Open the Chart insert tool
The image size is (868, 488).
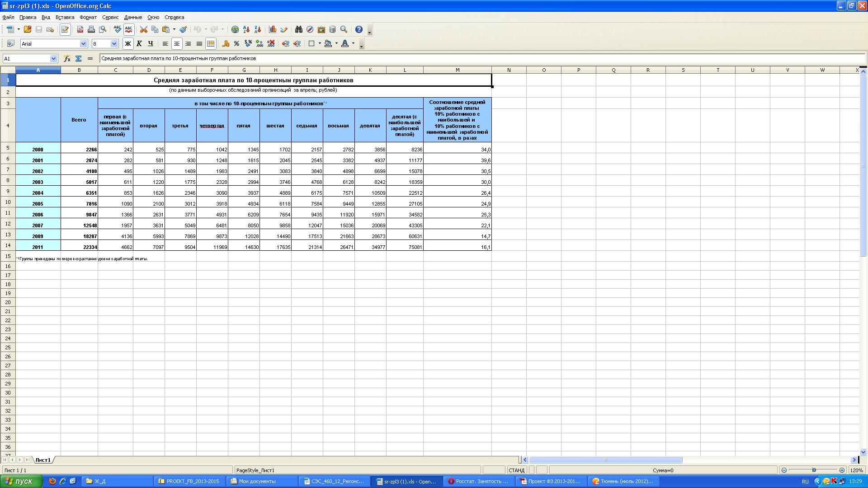click(273, 29)
